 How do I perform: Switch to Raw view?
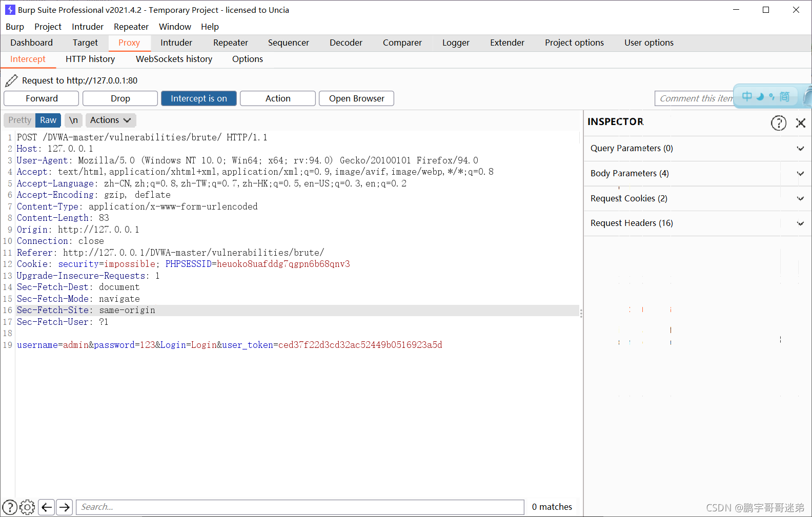pos(48,120)
